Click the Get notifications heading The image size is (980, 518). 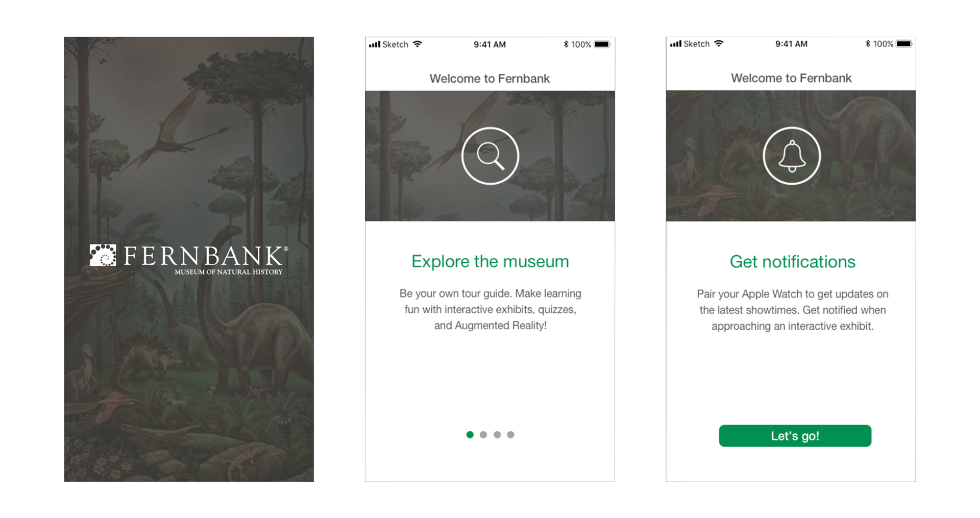coord(792,262)
